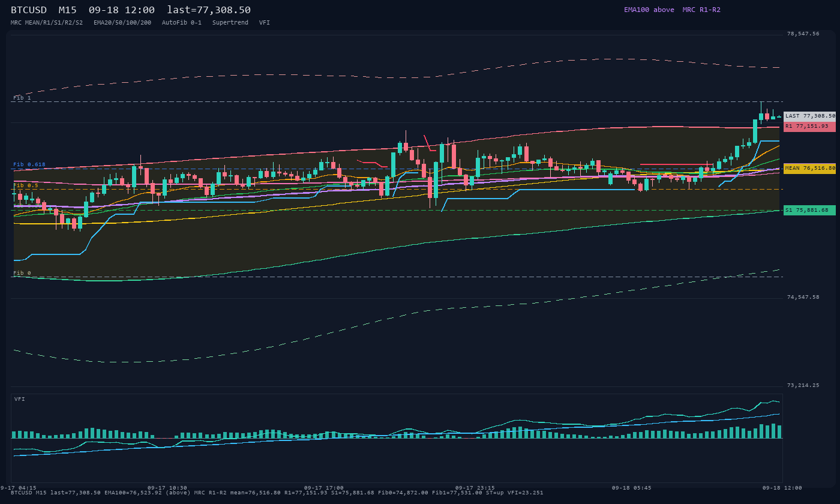Click the 09-18 12:00 time axis label
Screen dimensions: 840x504
[x=782, y=488]
